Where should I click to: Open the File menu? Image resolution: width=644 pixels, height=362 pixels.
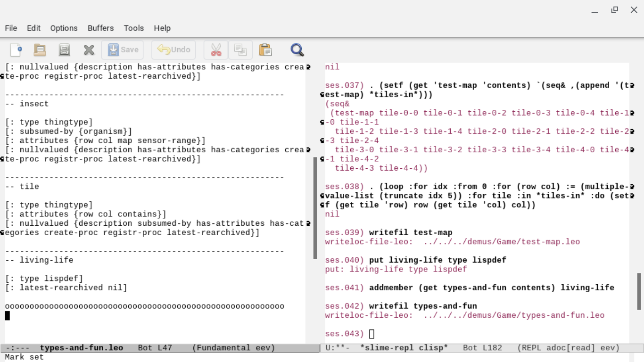click(11, 28)
